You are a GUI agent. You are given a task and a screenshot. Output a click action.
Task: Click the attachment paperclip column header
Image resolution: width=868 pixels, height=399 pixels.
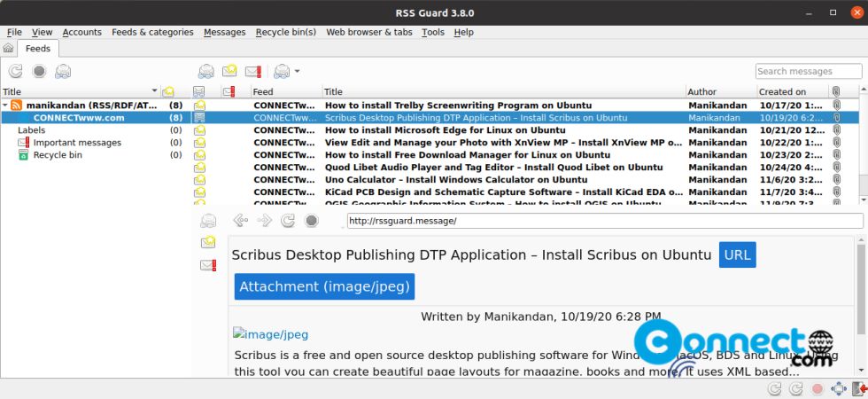coord(836,91)
